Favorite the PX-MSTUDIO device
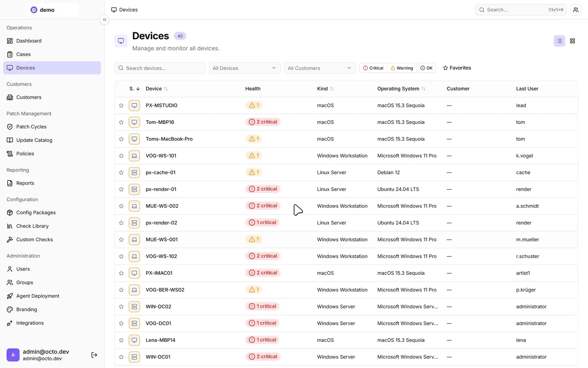 pos(121,105)
